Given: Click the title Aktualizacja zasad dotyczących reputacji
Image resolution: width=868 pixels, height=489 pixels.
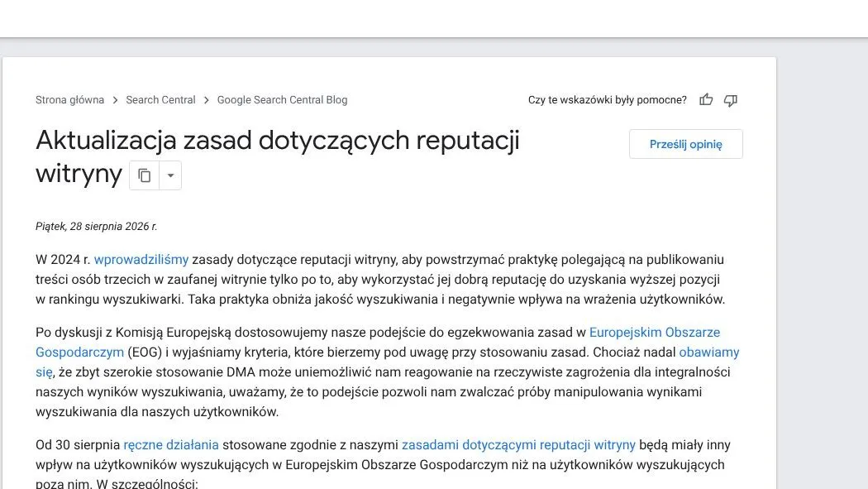Looking at the screenshot, I should (x=278, y=140).
